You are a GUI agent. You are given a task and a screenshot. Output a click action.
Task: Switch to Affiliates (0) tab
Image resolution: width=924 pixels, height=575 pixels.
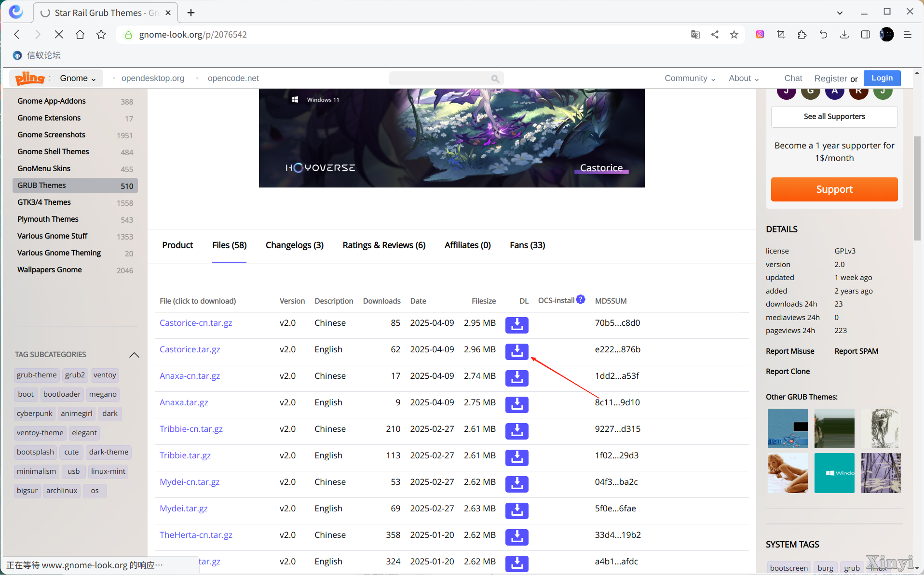[x=467, y=245]
